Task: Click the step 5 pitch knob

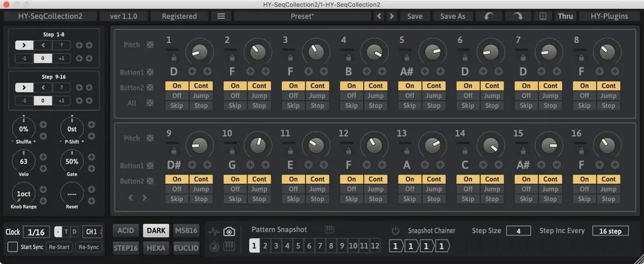Action: click(x=432, y=52)
